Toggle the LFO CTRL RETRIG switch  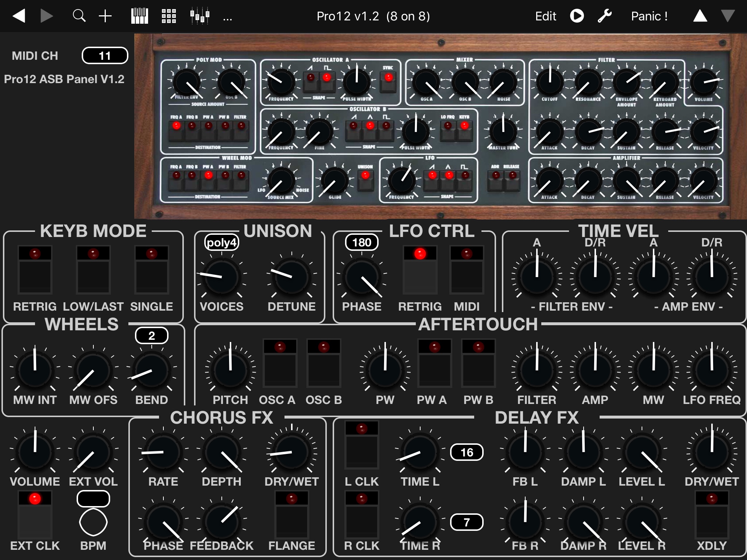pyautogui.click(x=420, y=270)
